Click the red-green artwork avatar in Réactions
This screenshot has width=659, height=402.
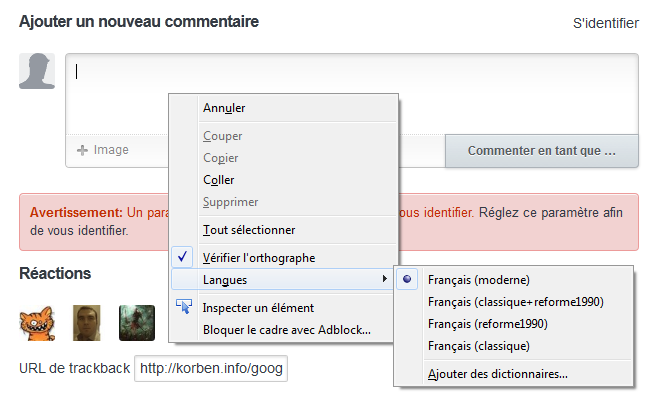coord(137,323)
